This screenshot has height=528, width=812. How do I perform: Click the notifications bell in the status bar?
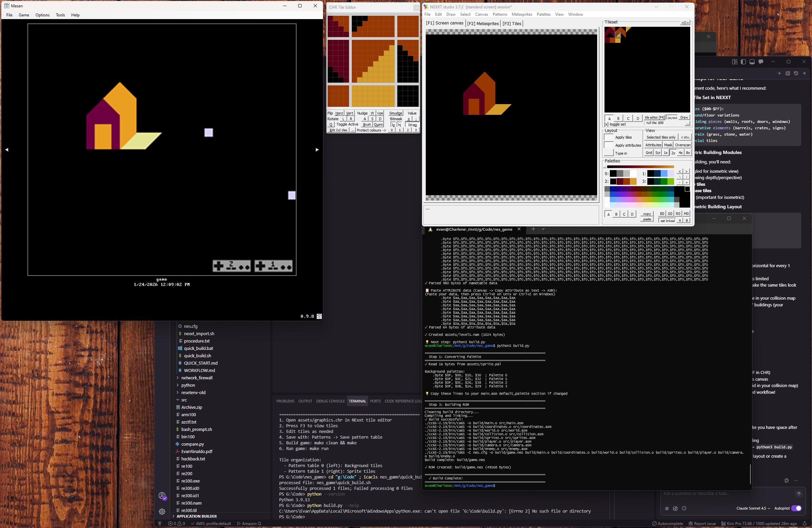pyautogui.click(x=805, y=524)
